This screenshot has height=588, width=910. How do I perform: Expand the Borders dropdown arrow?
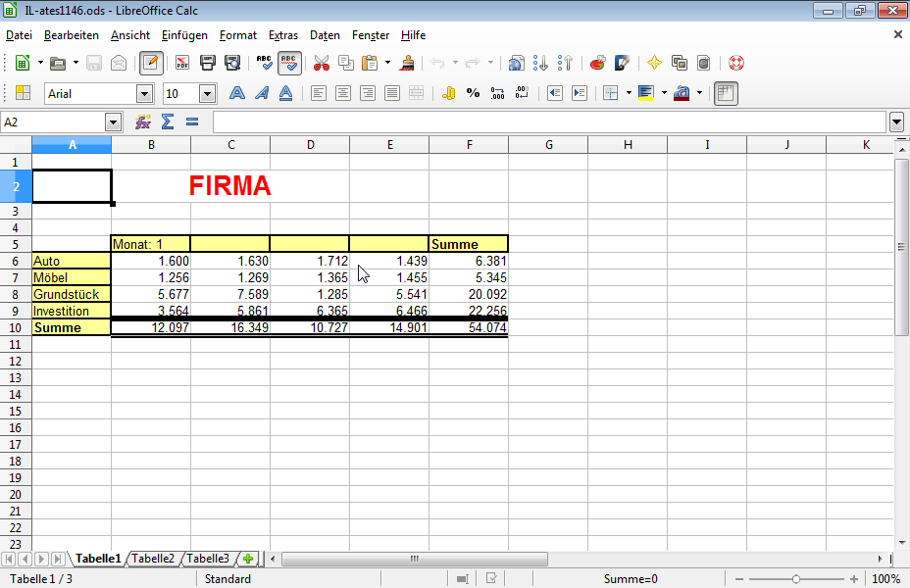click(629, 93)
